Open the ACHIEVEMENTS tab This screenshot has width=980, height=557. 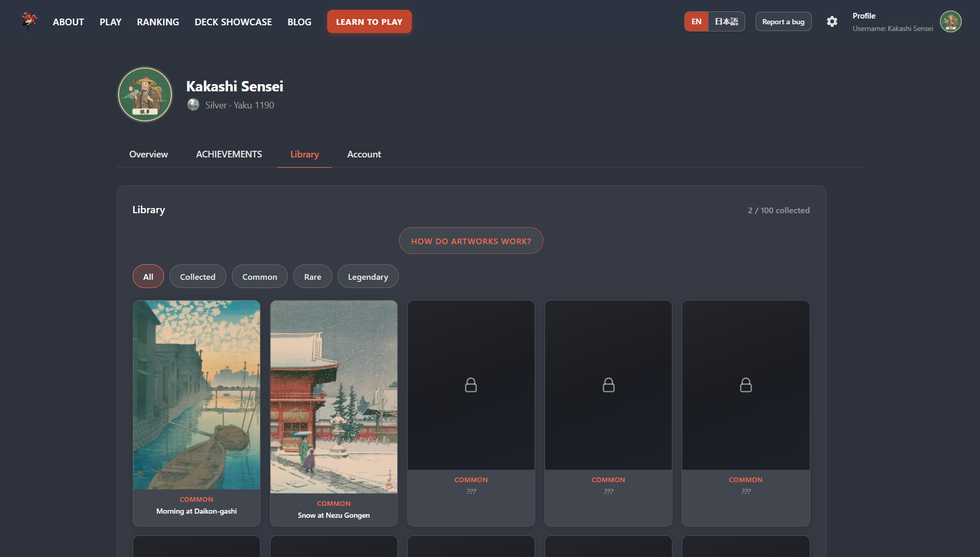click(229, 154)
